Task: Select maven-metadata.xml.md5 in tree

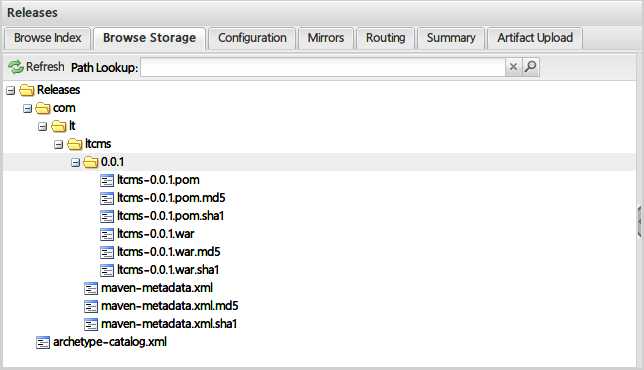Action: tap(169, 306)
